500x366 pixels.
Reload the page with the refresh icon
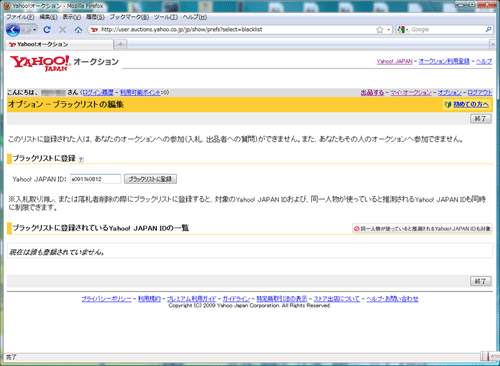[x=47, y=30]
